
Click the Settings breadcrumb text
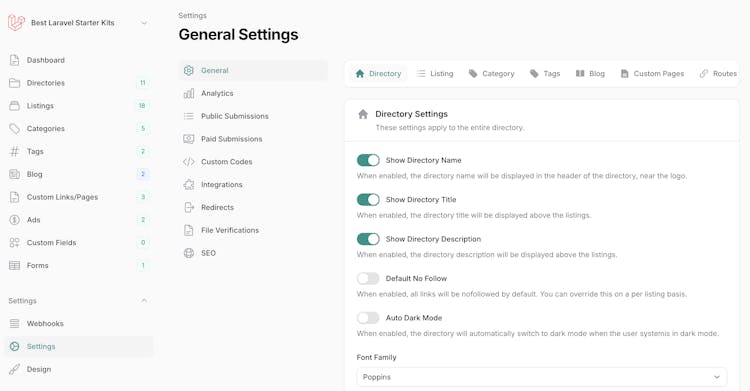(192, 15)
